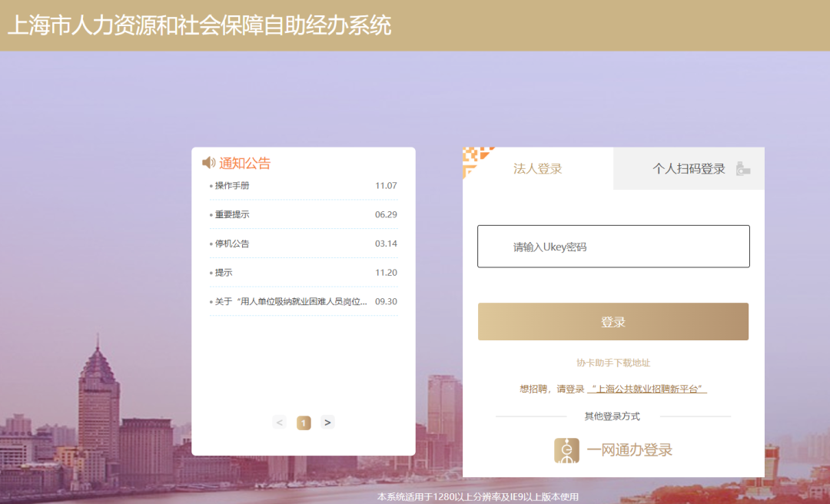Image resolution: width=830 pixels, height=504 pixels.
Task: Go to next notice page arrow
Action: coord(327,423)
